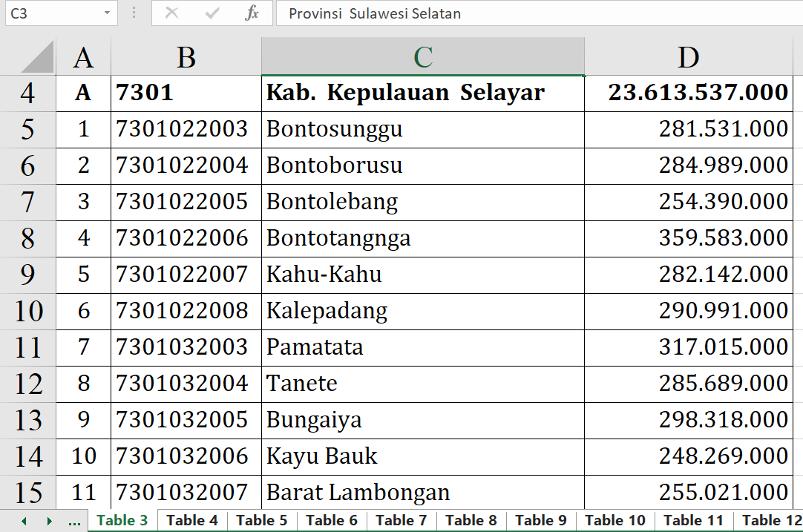Viewport: 803px width, 532px height.
Task: Go to the Table 10 sheet tab
Action: 615,521
